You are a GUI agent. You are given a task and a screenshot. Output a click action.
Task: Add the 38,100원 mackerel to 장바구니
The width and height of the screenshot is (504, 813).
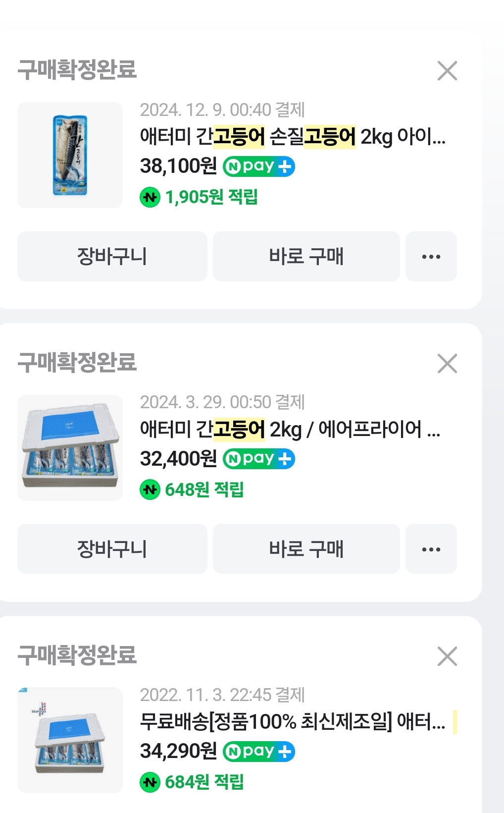coord(112,257)
